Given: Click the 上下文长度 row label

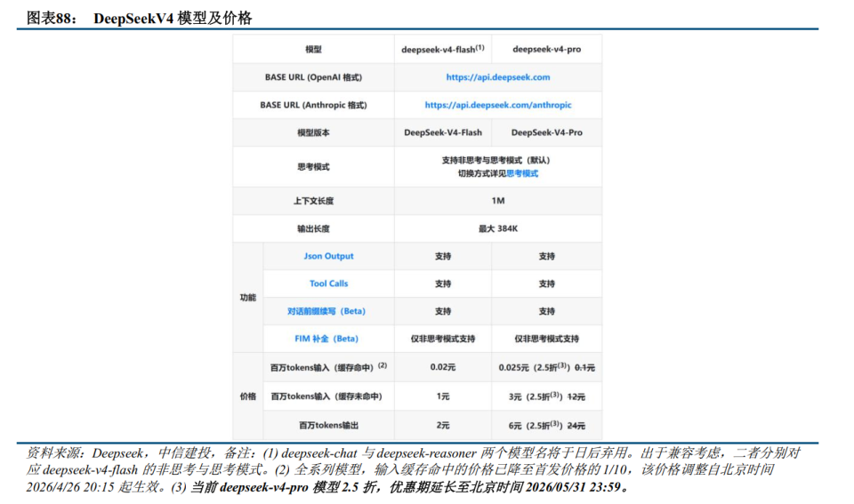Looking at the screenshot, I should click(313, 201).
